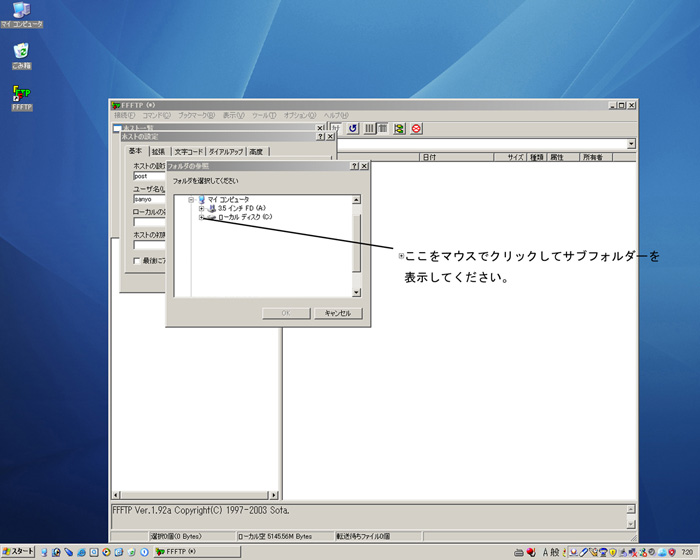Click the red abort transfer icon

[x=416, y=129]
